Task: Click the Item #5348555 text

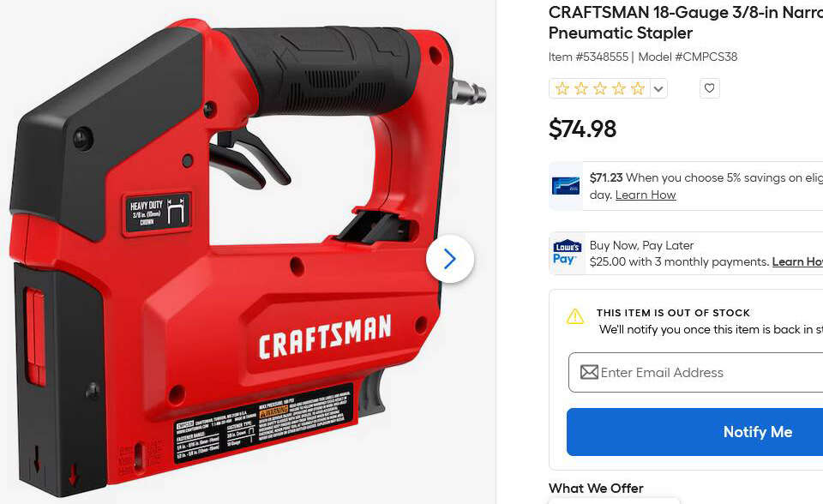Action: (588, 57)
